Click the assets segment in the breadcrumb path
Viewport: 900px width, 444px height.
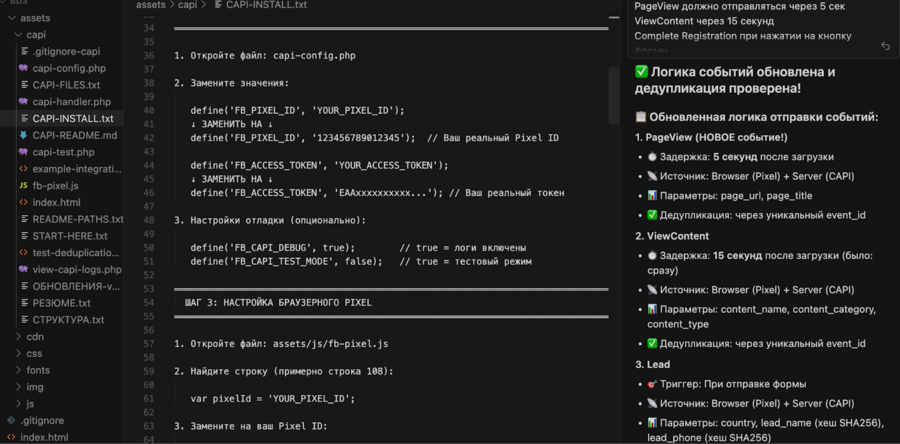click(x=150, y=5)
